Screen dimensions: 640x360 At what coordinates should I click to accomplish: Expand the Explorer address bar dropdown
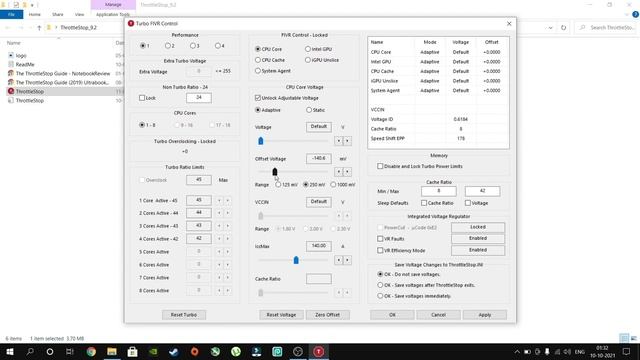(x=550, y=28)
